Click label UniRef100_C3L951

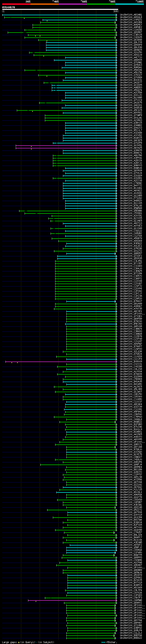(x=131, y=261)
